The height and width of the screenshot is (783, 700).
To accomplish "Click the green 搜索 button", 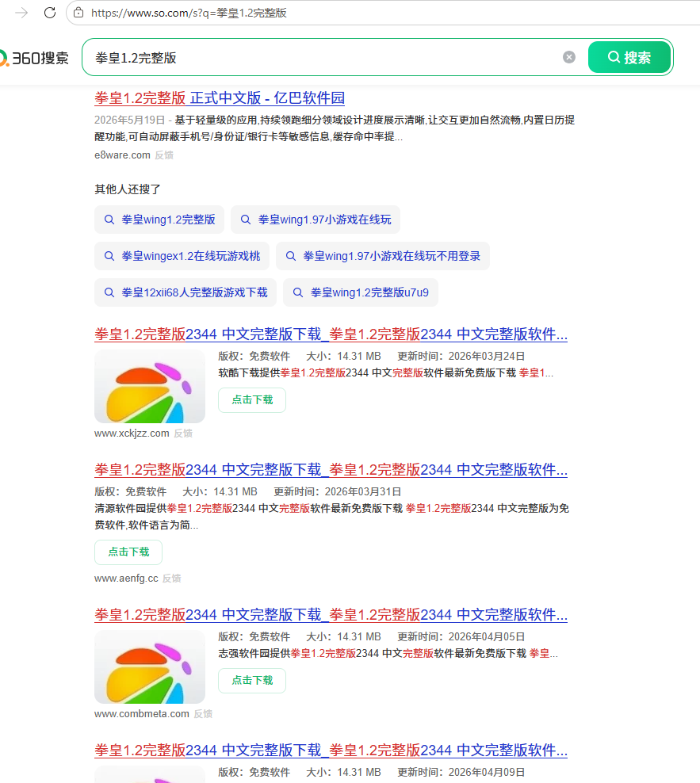I will [x=629, y=57].
